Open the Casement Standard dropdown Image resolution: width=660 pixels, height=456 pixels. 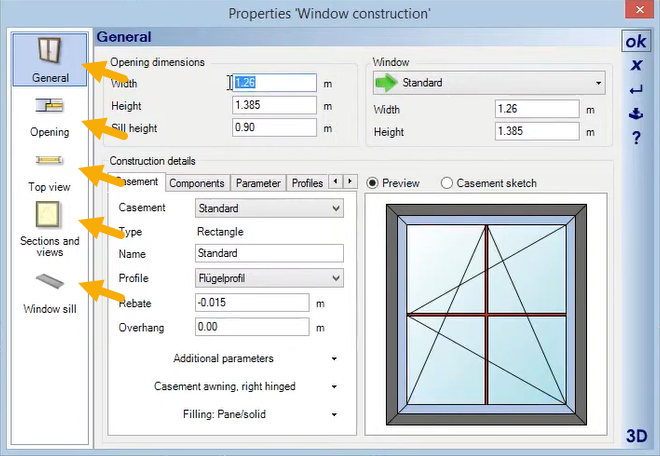click(x=269, y=209)
